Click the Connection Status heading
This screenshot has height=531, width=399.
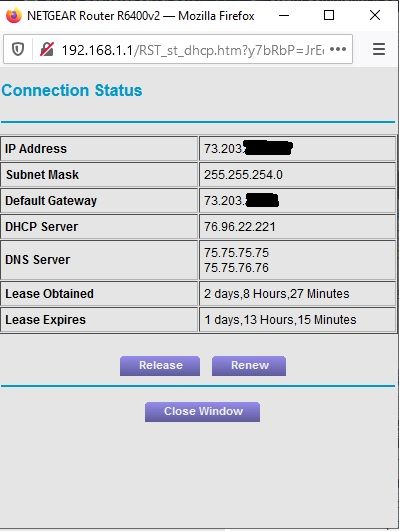[x=72, y=90]
